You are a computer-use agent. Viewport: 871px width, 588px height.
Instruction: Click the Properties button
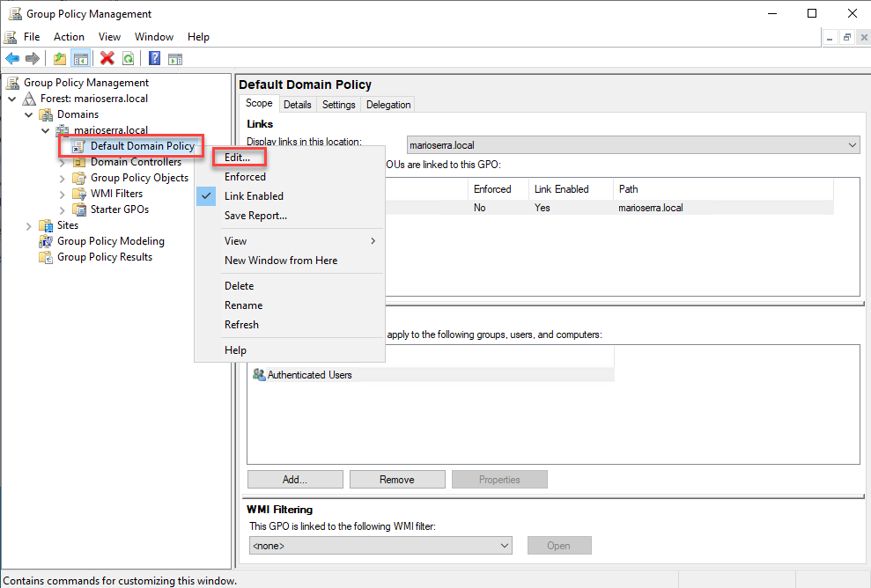point(499,479)
